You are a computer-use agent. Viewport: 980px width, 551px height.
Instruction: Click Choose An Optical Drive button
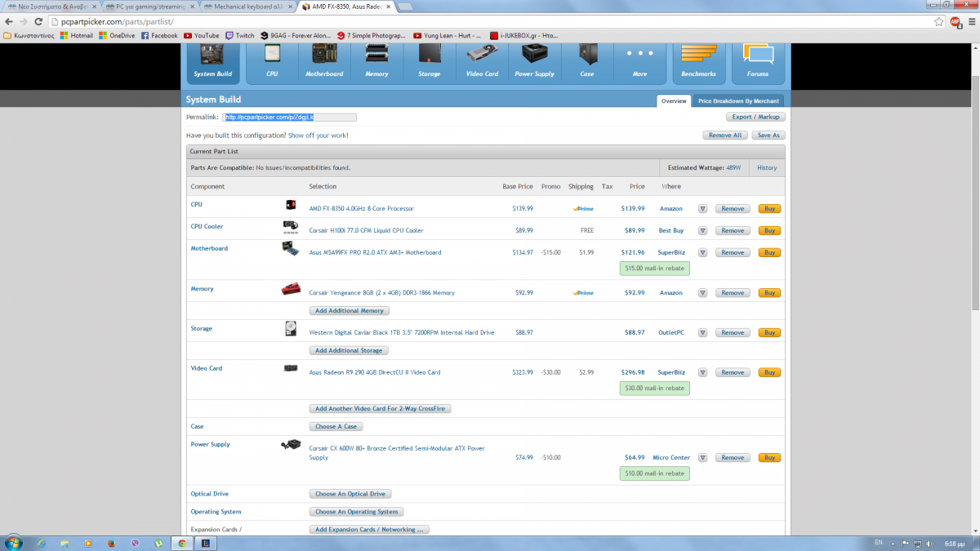coord(351,494)
